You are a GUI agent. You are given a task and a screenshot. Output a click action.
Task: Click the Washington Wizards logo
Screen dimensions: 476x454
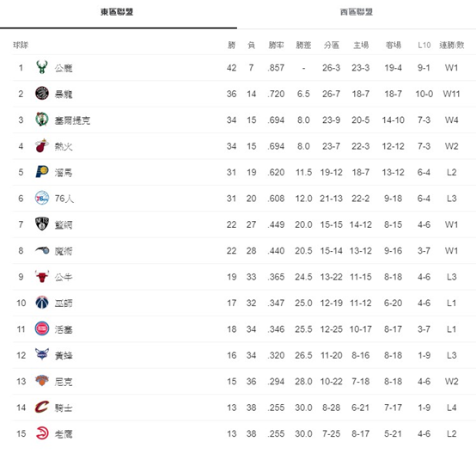(42, 303)
